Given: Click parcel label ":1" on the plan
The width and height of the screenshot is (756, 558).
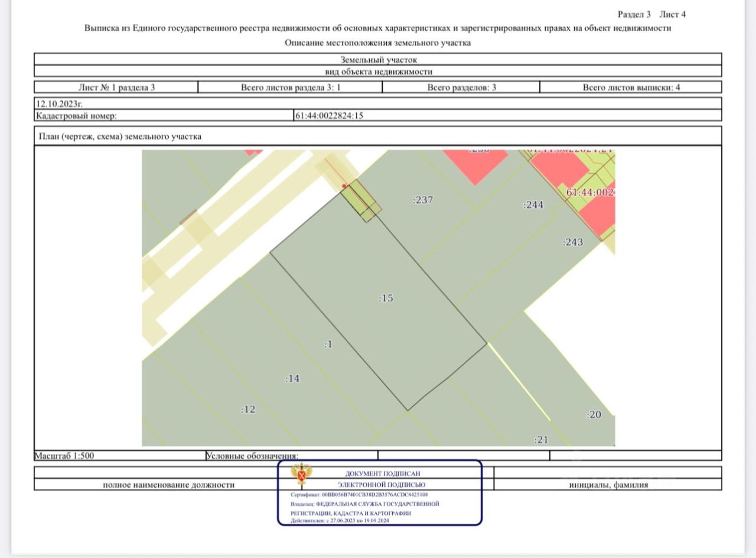Looking at the screenshot, I should tap(328, 344).
